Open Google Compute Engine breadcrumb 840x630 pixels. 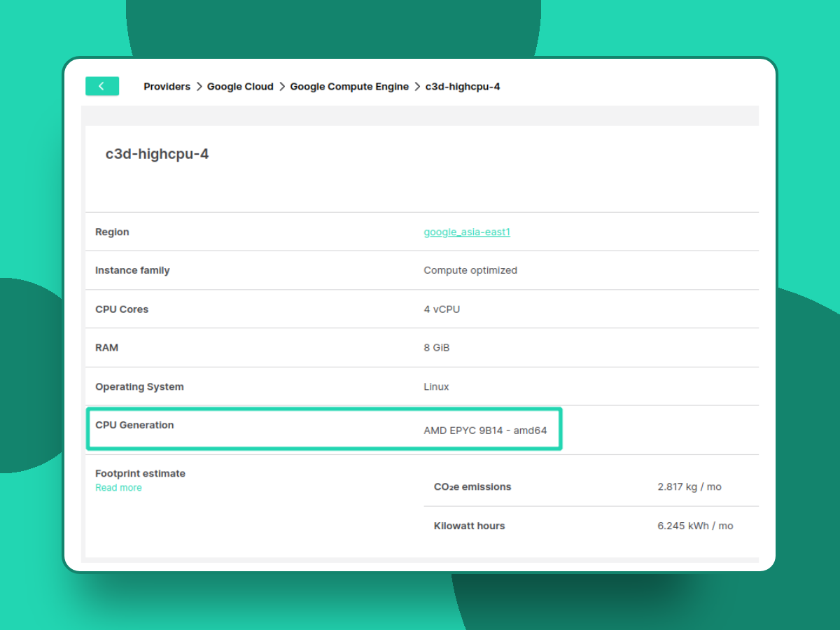349,87
